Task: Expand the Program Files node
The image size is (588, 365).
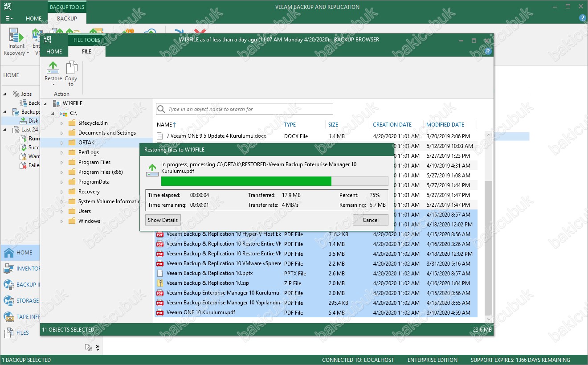Action: (x=62, y=162)
